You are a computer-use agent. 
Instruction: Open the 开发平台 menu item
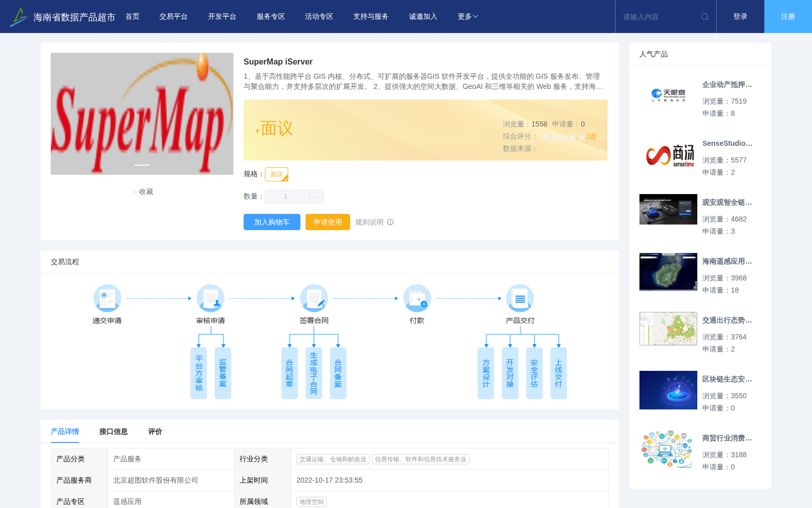[222, 17]
